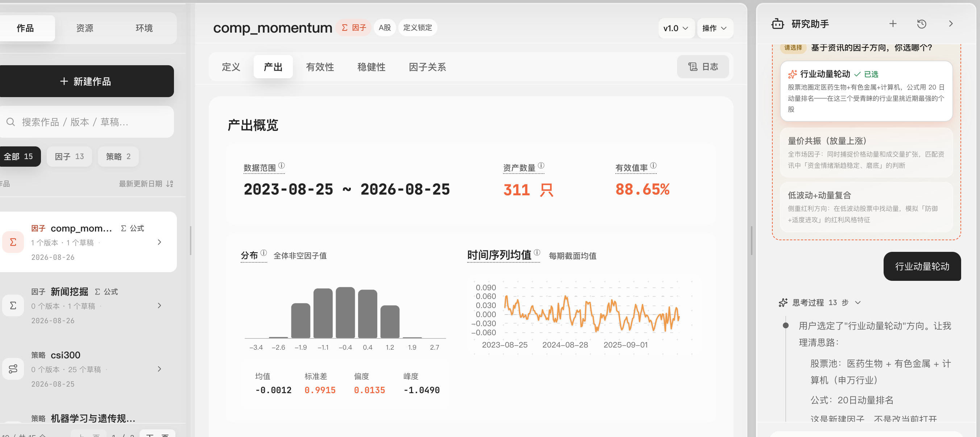Filter list by 因子 13
The width and height of the screenshot is (980, 437).
click(69, 157)
